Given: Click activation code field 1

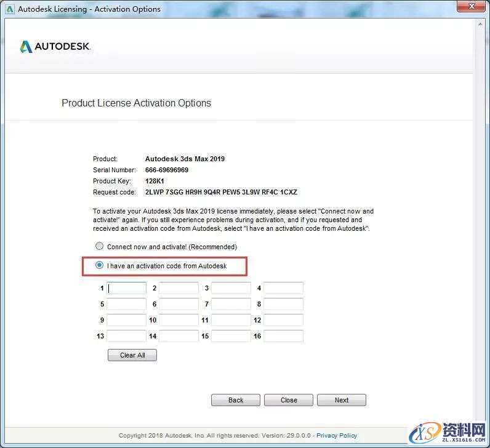Looking at the screenshot, I should (x=127, y=288).
